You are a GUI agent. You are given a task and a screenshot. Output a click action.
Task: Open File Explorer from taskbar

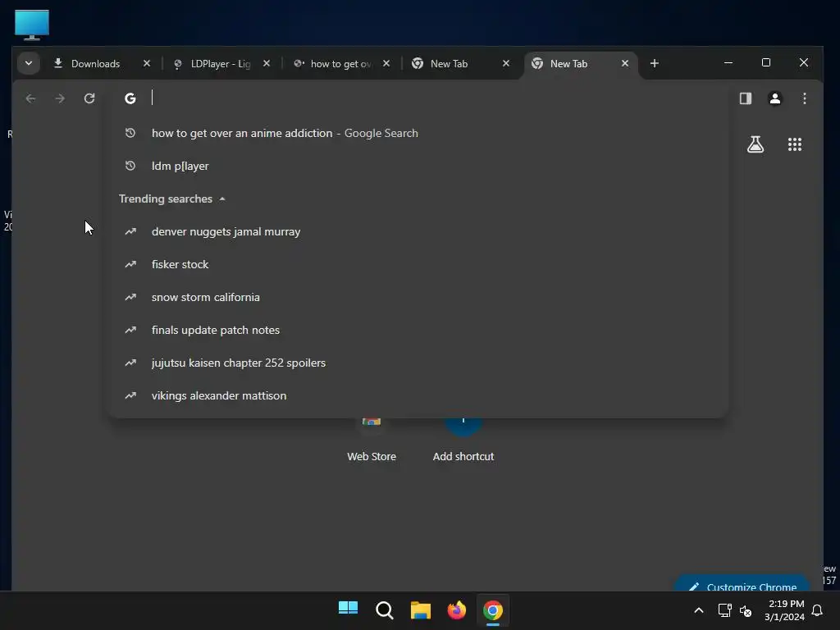tap(421, 609)
